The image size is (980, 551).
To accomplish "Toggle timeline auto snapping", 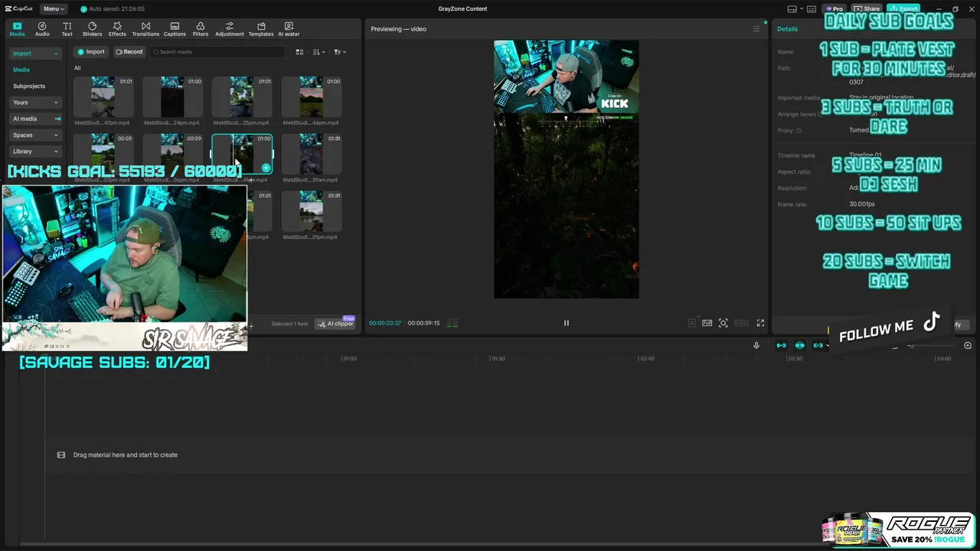I will [x=799, y=346].
